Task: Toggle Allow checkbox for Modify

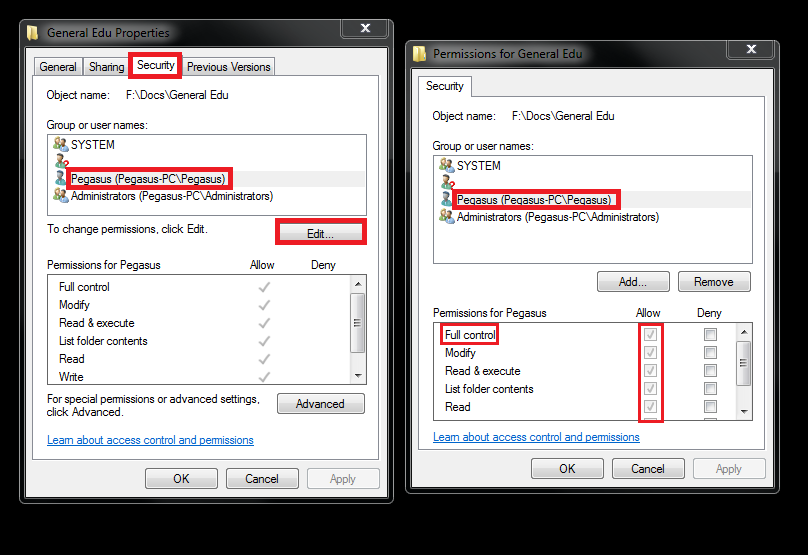Action: click(x=650, y=352)
